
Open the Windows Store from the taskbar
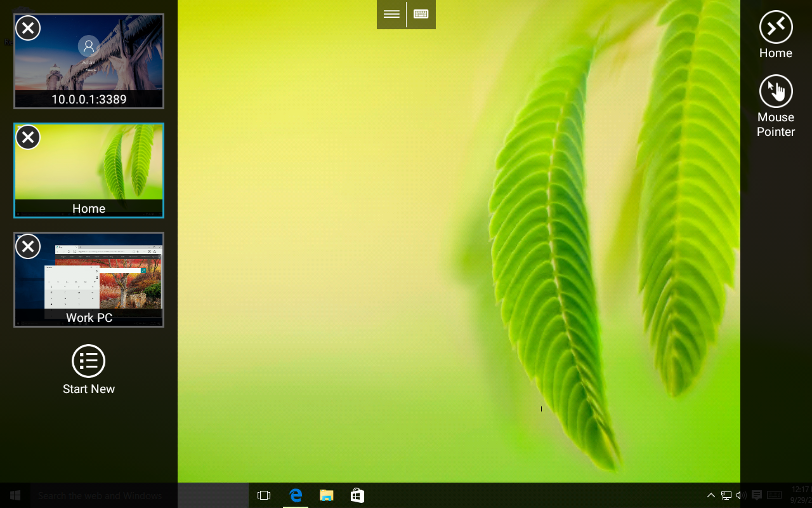point(357,495)
